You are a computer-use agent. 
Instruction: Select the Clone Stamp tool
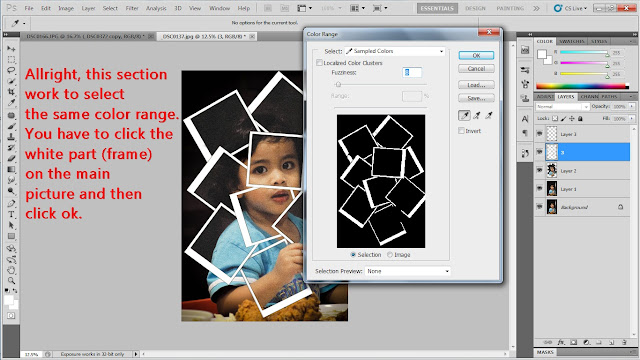click(x=11, y=137)
